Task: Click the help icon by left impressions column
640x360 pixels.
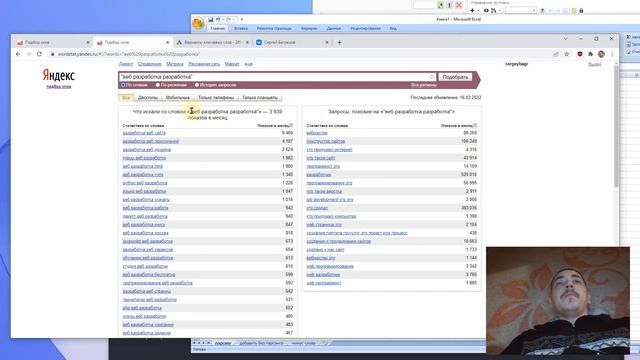Action: click(x=291, y=126)
